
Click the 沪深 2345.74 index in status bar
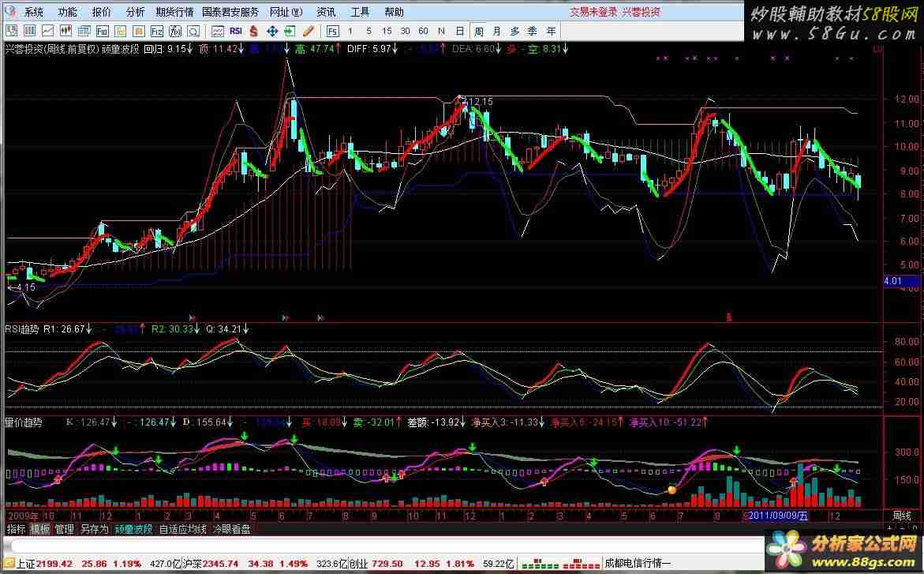(x=210, y=564)
